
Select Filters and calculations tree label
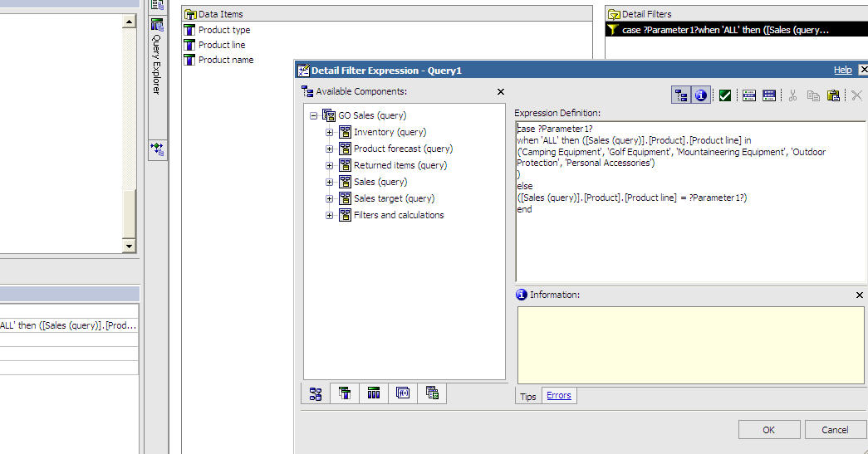click(399, 215)
